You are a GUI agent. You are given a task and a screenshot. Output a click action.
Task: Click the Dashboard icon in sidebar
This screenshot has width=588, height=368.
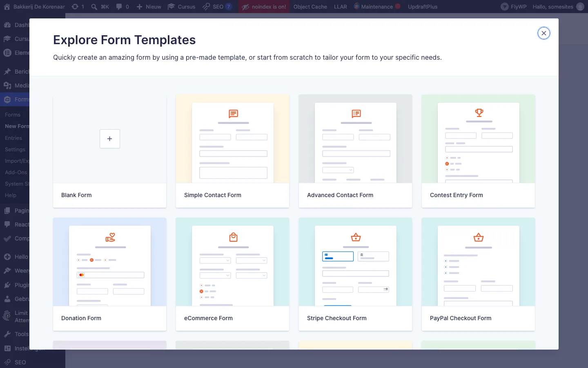click(7, 25)
